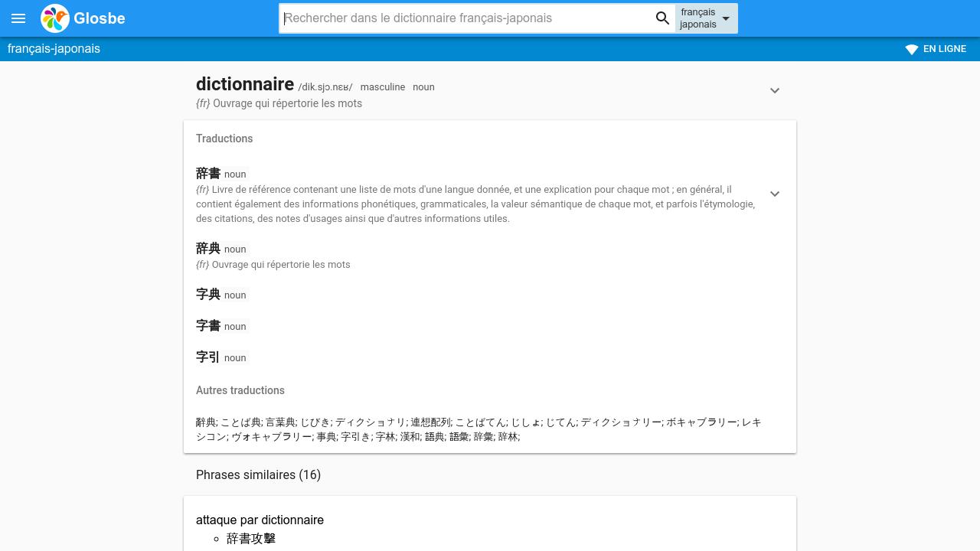The height and width of the screenshot is (551, 980).
Task: Expand the 辞書 translation details chevron
Action: [x=775, y=194]
